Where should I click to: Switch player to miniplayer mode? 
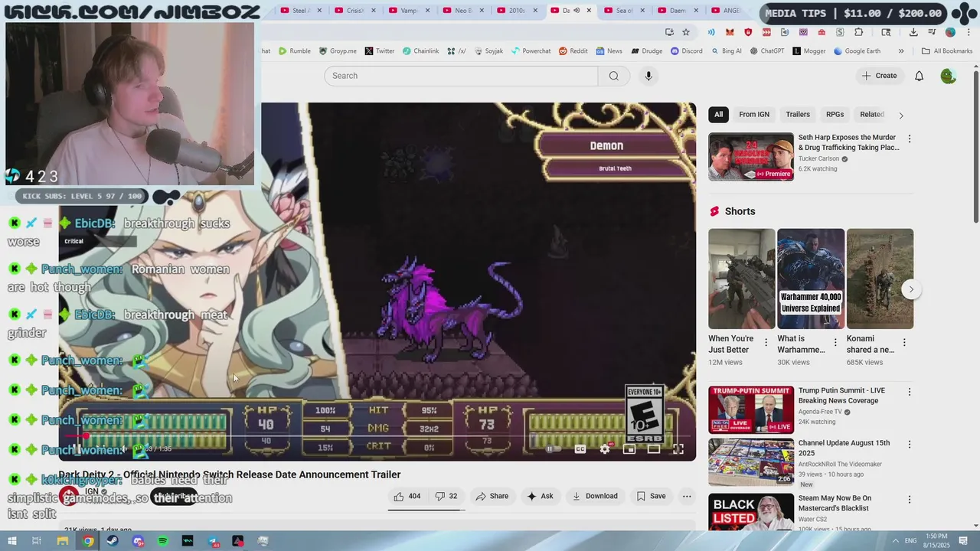point(629,449)
